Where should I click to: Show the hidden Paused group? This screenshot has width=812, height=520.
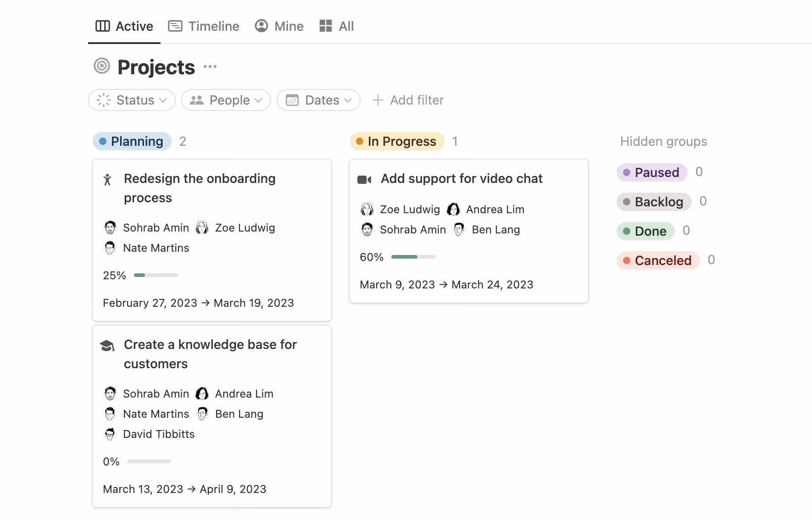(652, 172)
